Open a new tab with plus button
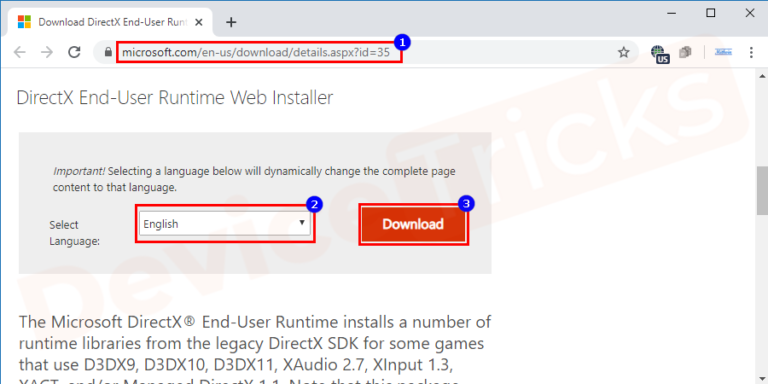The image size is (768, 384). coord(231,23)
